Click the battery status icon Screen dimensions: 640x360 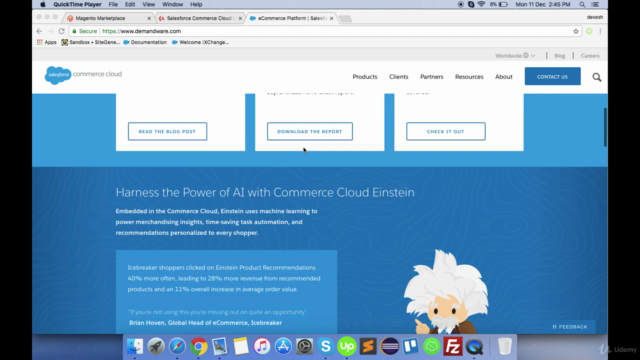pos(503,4)
